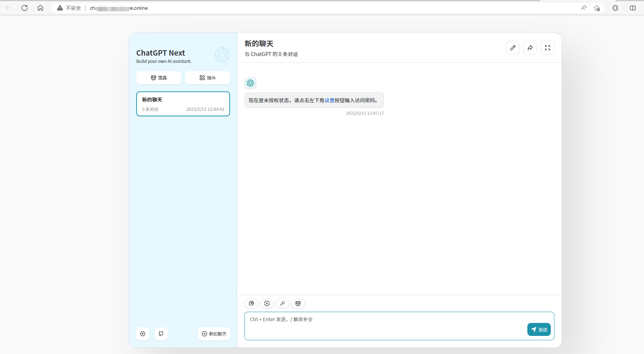Image resolution: width=644 pixels, height=354 pixels.
Task: Reload the page with browser refresh
Action: click(25, 8)
